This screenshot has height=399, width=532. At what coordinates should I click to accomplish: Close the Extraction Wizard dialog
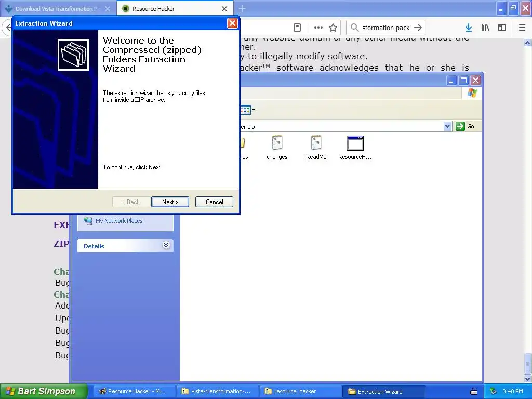[232, 23]
